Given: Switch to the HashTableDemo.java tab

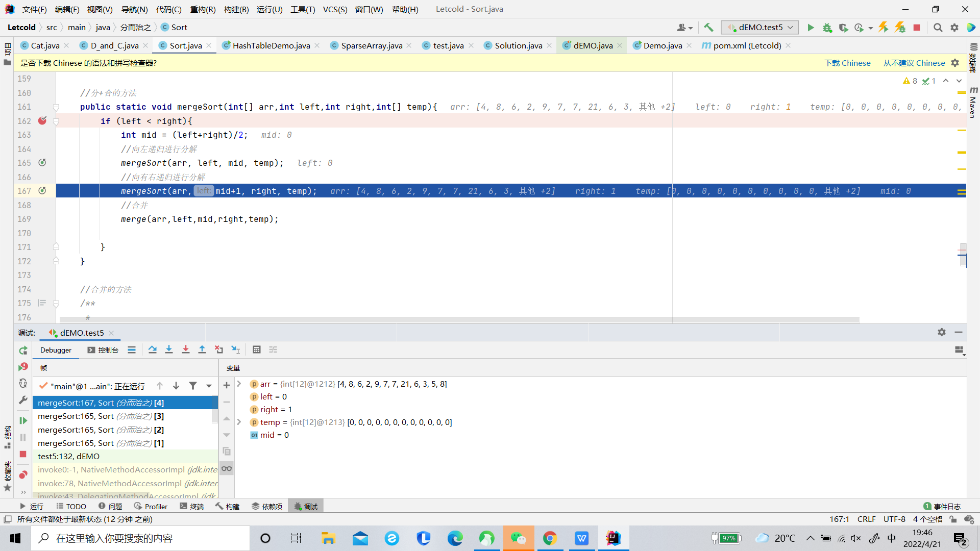Looking at the screenshot, I should pos(271,45).
